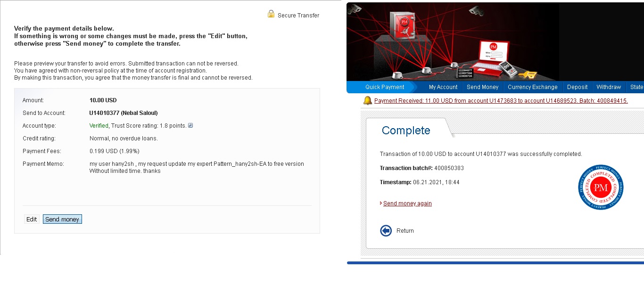Viewport: 644px width, 285px height.
Task: Click the notification bell icon
Action: (368, 100)
